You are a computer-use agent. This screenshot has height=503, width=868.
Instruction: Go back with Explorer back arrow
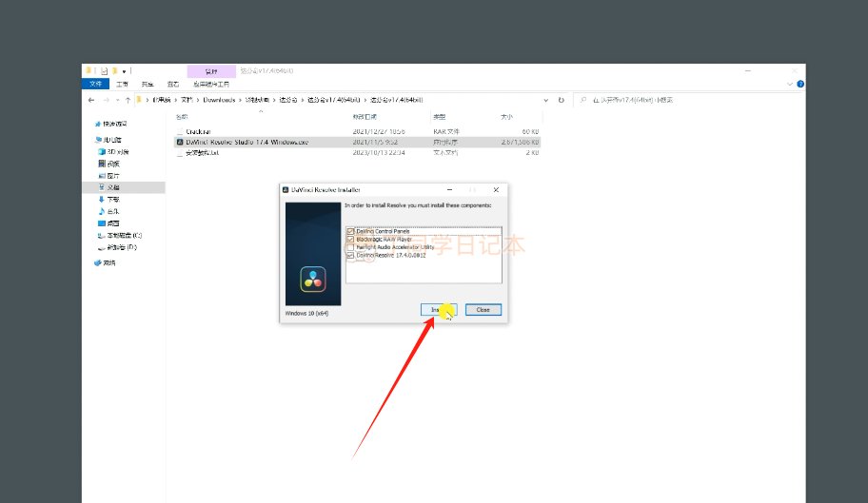(91, 100)
